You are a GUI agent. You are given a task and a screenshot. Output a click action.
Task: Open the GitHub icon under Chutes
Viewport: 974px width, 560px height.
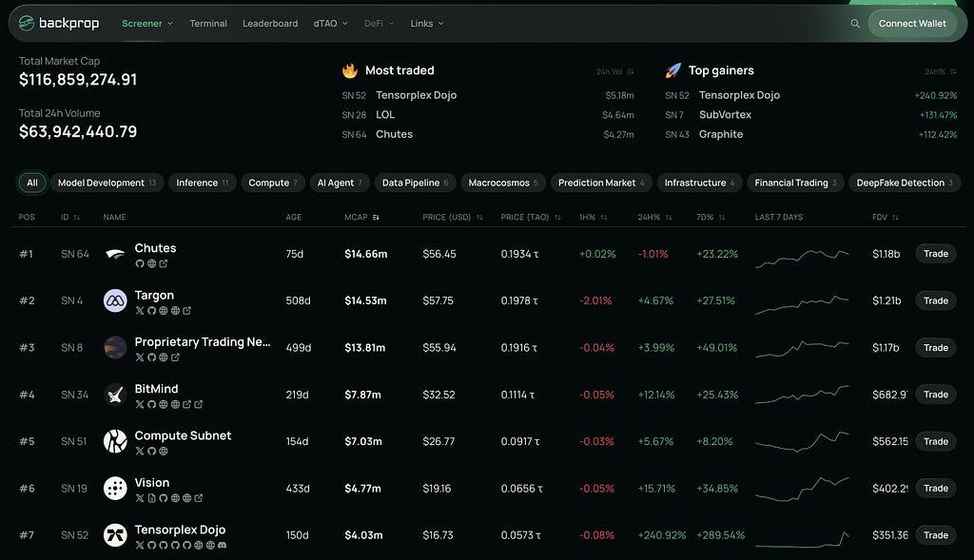point(140,264)
